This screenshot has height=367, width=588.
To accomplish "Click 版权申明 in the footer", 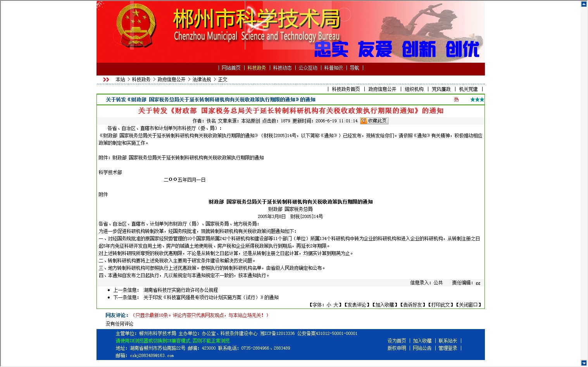I will [x=397, y=348].
